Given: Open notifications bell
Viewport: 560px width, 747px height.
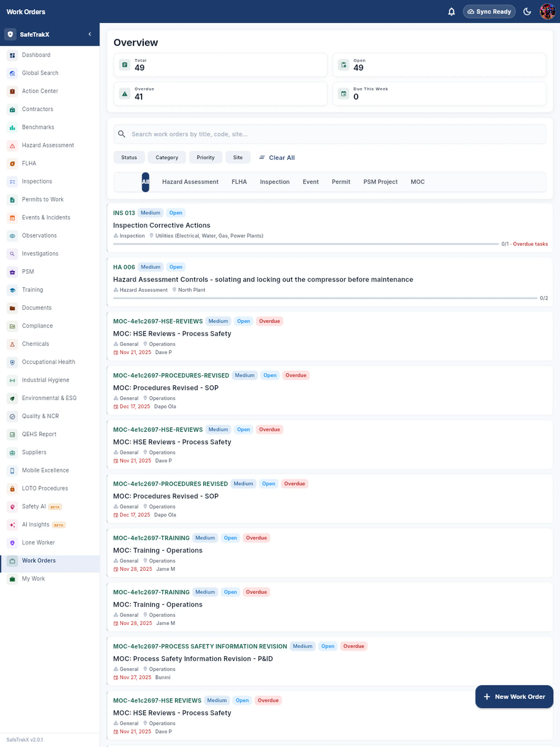Looking at the screenshot, I should [x=451, y=12].
